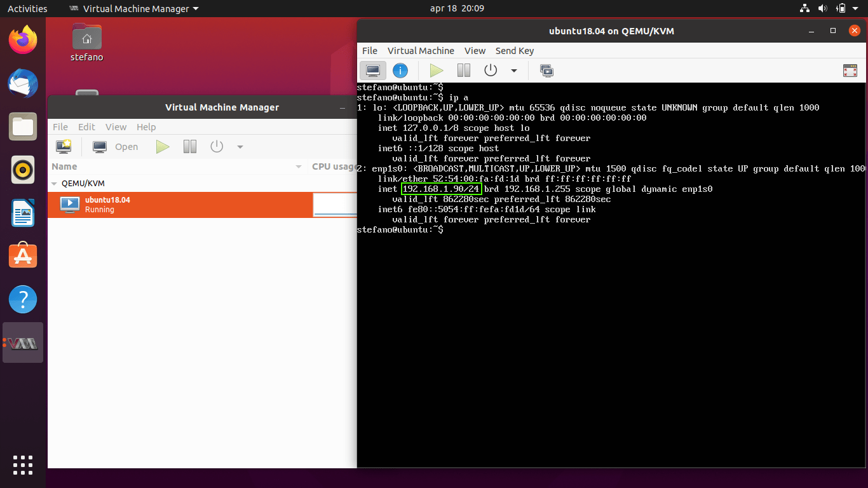Open the Send Key menu
Image resolution: width=868 pixels, height=488 pixels.
click(x=515, y=51)
